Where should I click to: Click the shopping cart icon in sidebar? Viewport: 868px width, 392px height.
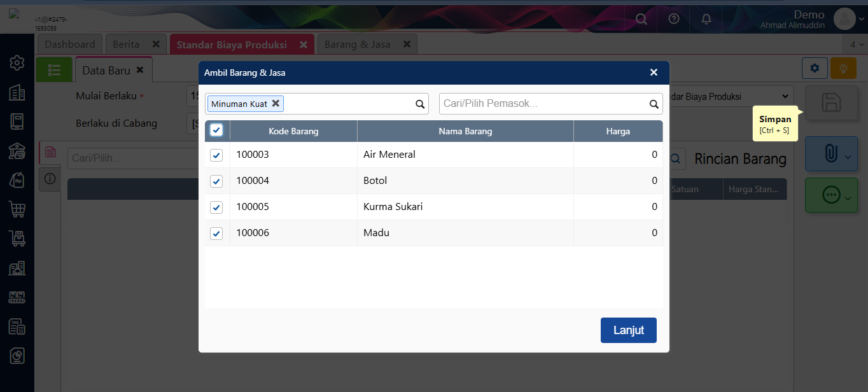point(17,209)
